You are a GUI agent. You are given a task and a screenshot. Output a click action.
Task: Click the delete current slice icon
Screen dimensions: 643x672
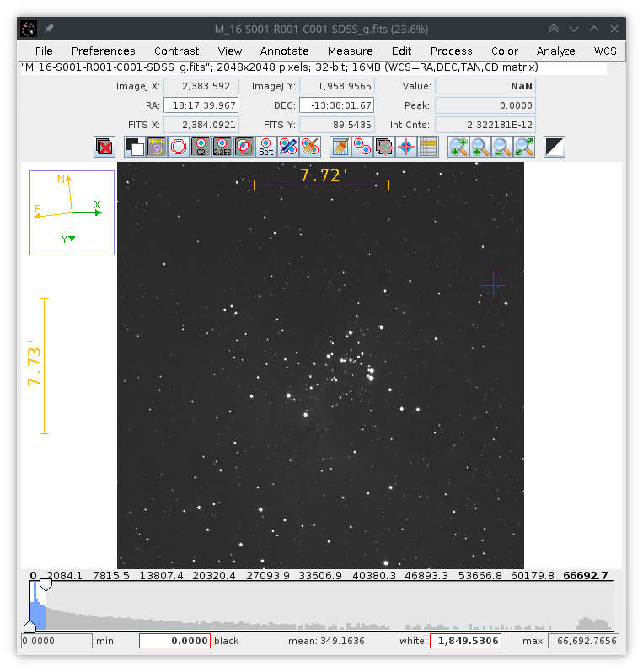pos(104,147)
